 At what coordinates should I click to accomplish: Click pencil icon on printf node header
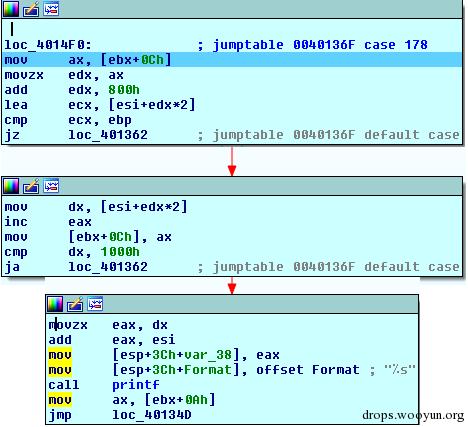click(x=75, y=304)
